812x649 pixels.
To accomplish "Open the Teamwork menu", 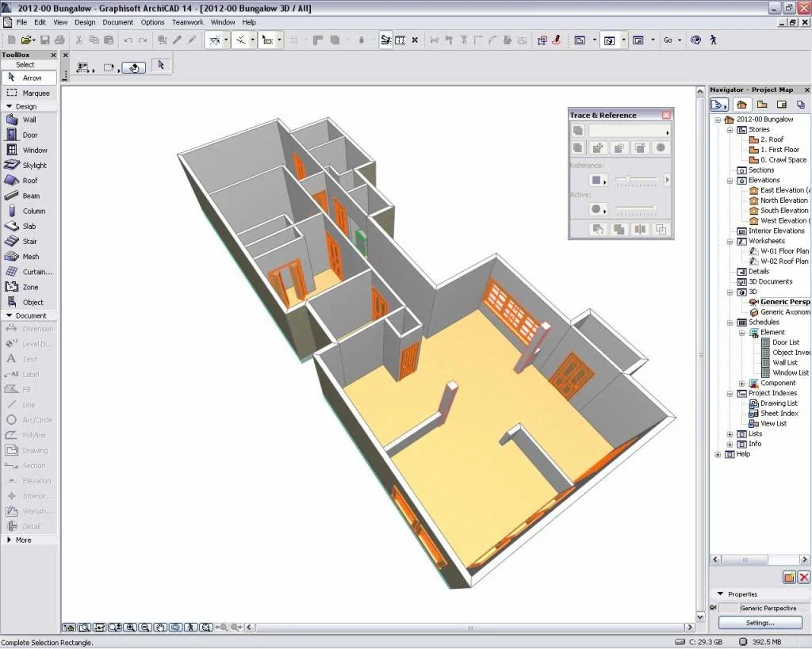I will click(x=187, y=22).
